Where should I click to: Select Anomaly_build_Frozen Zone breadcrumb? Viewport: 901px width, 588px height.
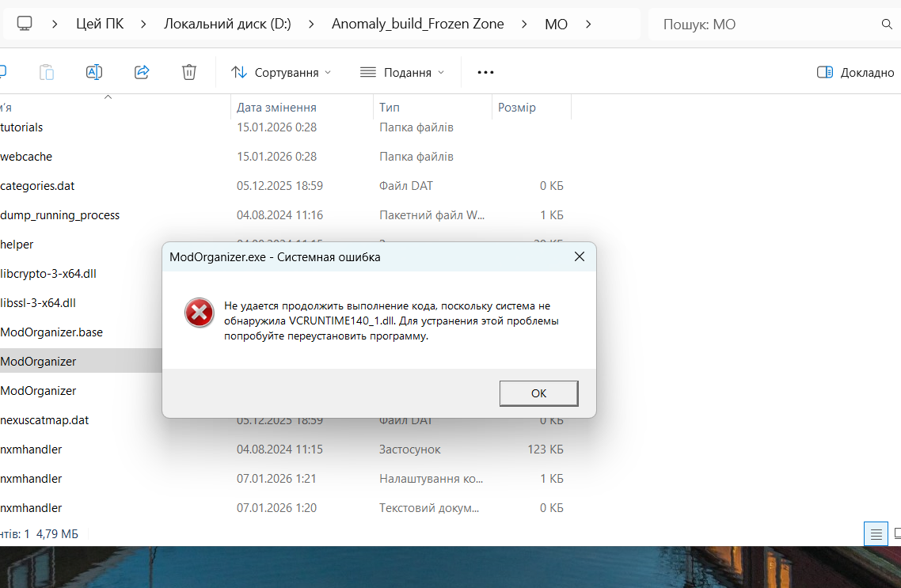click(x=417, y=24)
